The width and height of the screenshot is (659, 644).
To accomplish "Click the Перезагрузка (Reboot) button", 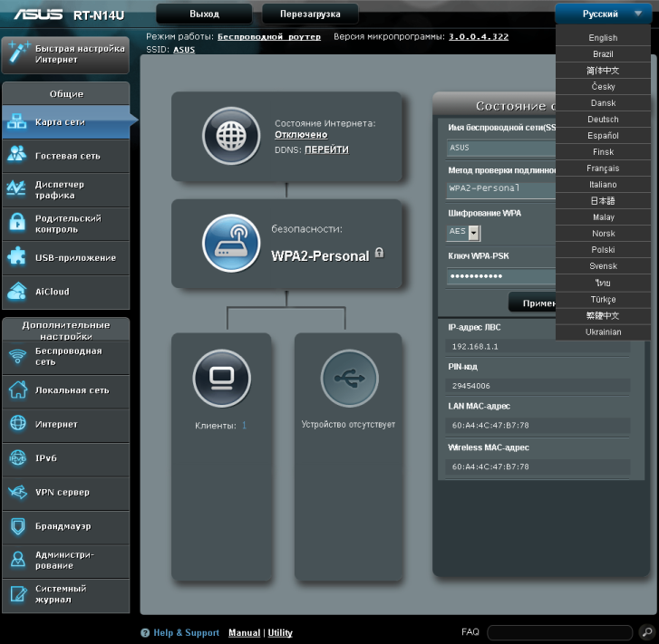I will pos(310,14).
